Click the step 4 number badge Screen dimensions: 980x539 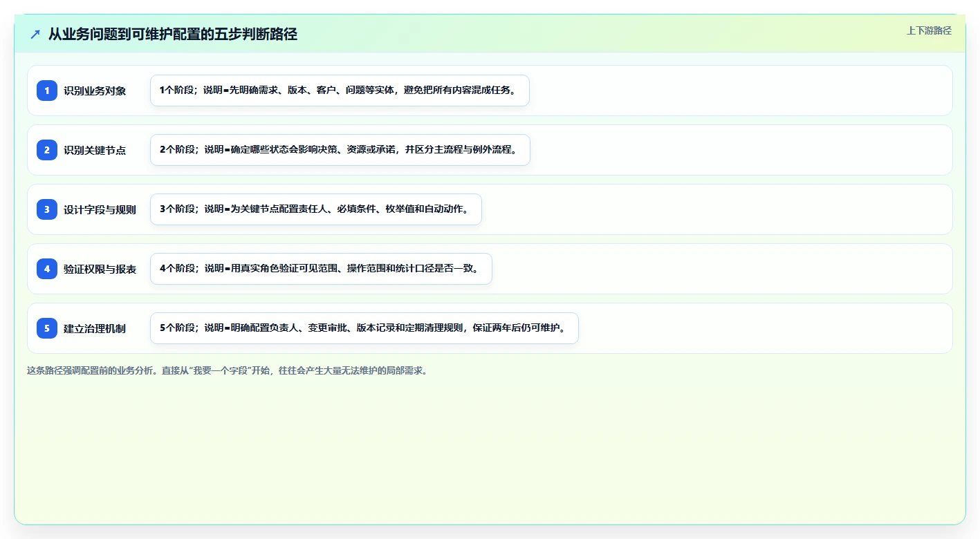coord(47,269)
